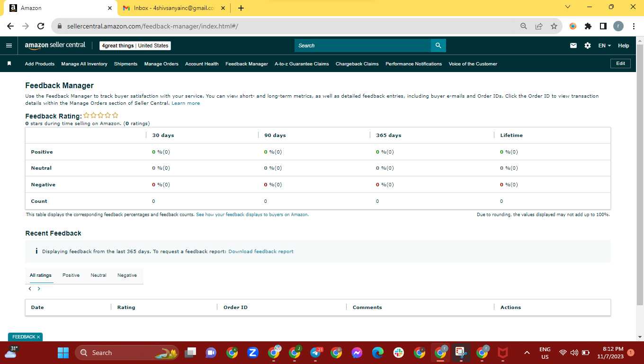This screenshot has height=364, width=644.
Task: Open the browser extensions puzzle icon
Action: pos(588,27)
